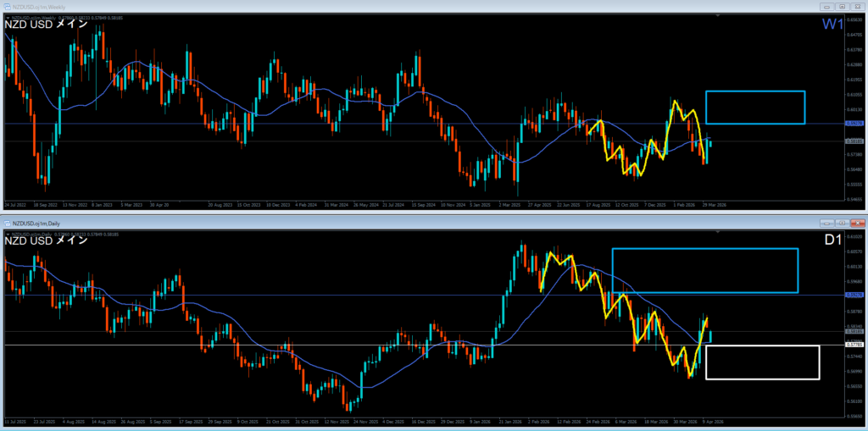Select the blue rectangle on Daily chart
The width and height of the screenshot is (868, 431).
[704, 271]
